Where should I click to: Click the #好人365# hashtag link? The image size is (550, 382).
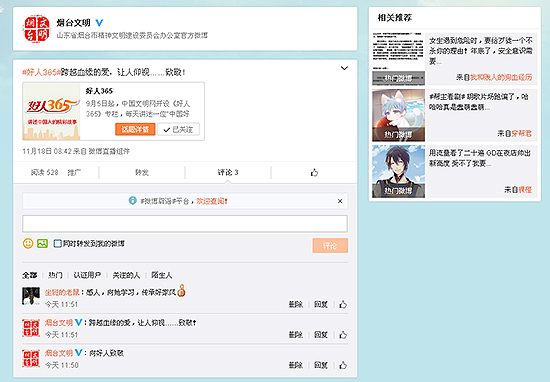click(41, 72)
